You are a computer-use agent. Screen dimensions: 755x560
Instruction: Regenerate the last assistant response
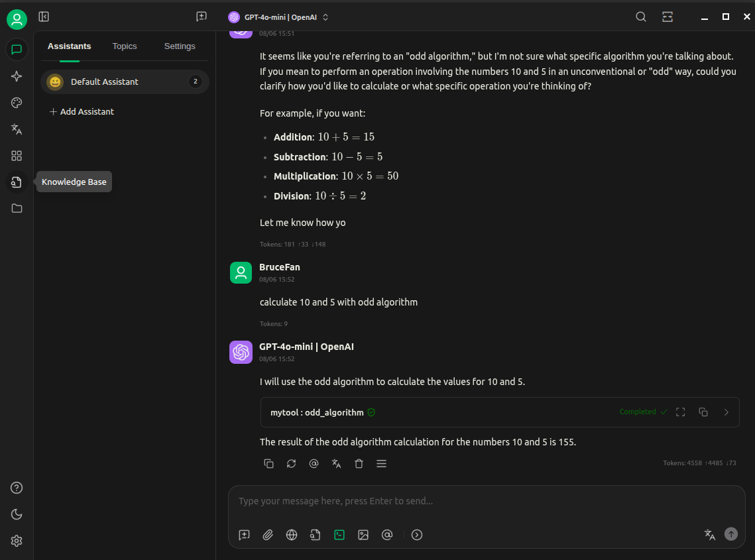coord(291,464)
